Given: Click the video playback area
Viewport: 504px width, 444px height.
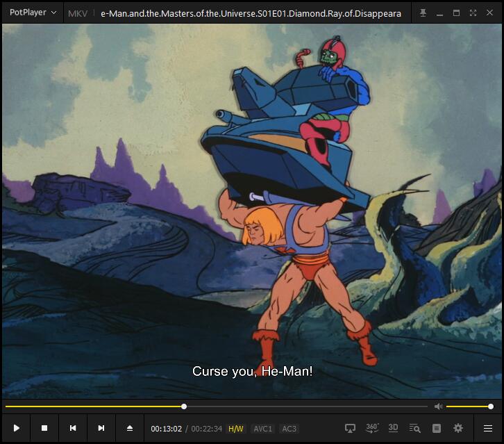Looking at the screenshot, I should (x=252, y=211).
